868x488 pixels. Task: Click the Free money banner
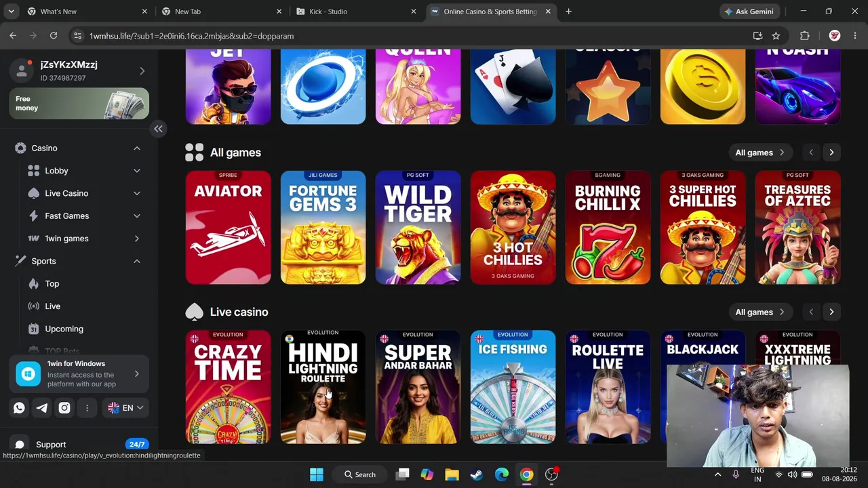coord(79,104)
